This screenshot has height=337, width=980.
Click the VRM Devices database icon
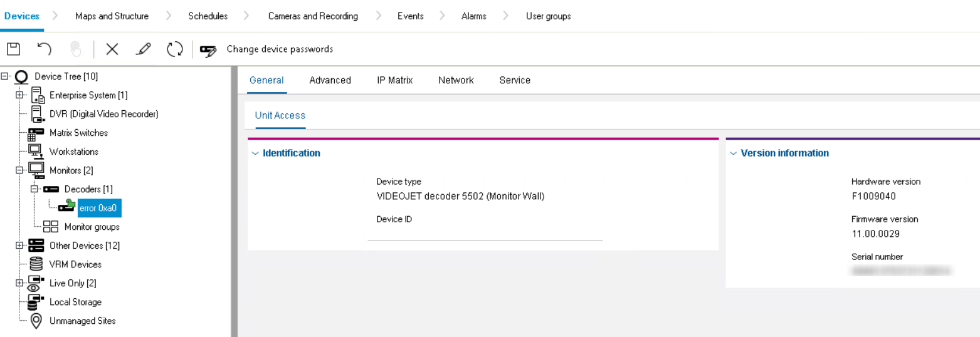36,264
